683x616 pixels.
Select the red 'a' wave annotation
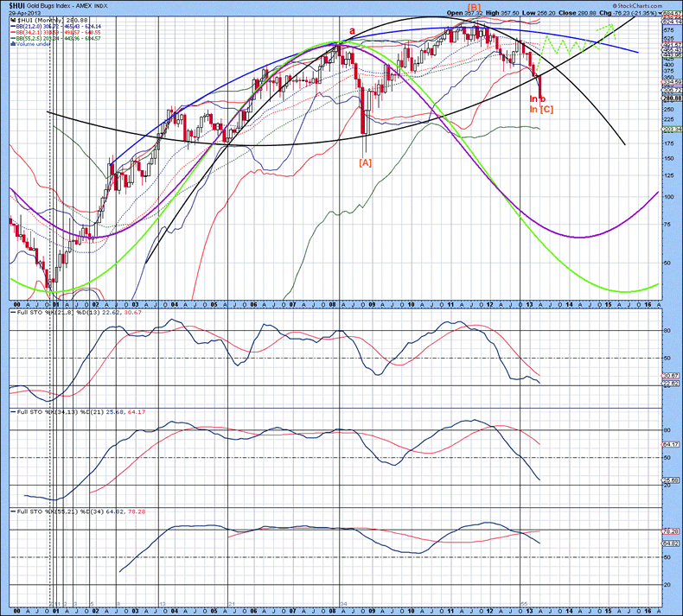pyautogui.click(x=351, y=30)
